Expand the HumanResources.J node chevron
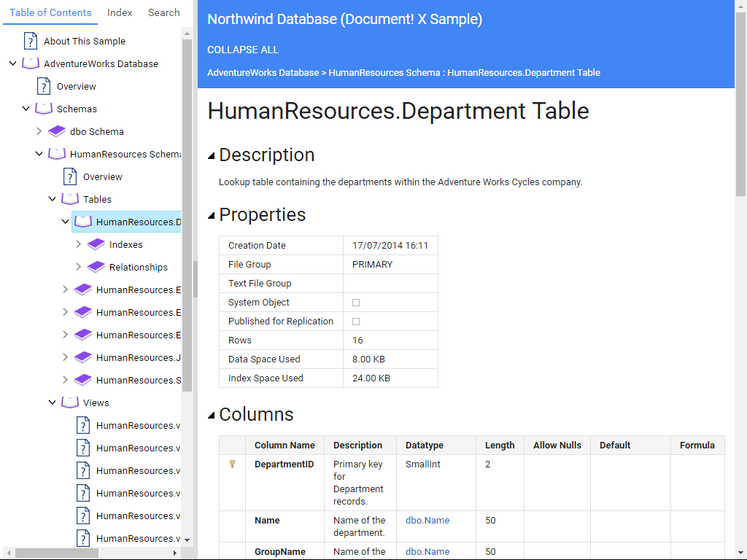This screenshot has width=747, height=560. coord(65,357)
